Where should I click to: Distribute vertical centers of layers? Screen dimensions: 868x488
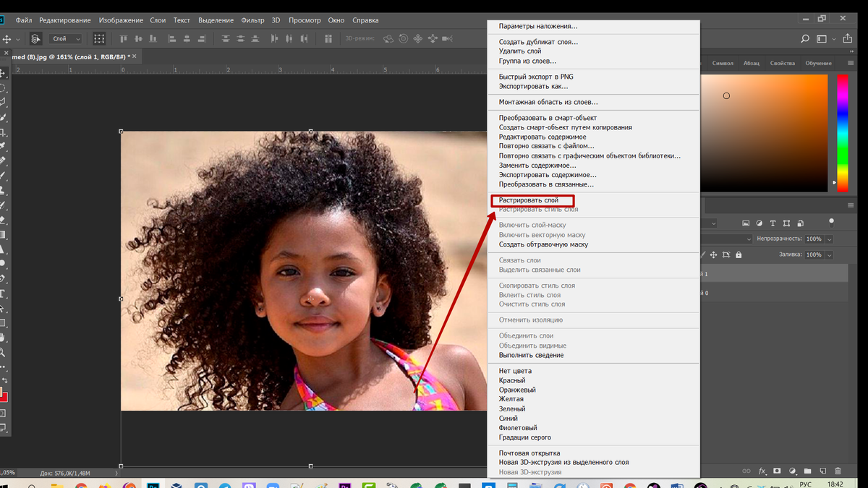click(x=241, y=38)
